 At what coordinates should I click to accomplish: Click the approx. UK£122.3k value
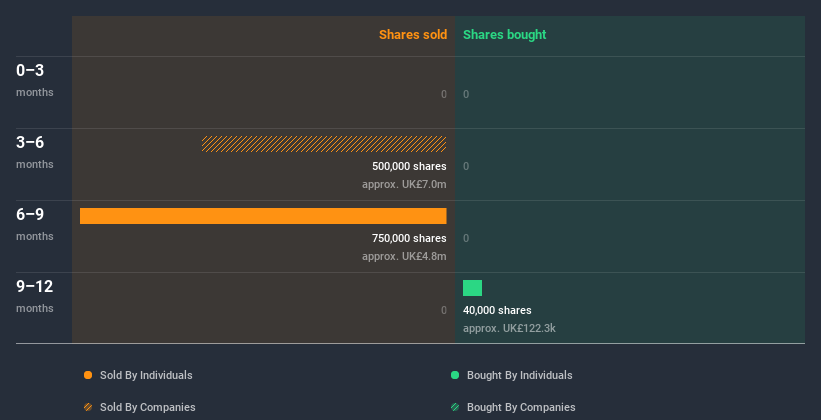coord(509,328)
